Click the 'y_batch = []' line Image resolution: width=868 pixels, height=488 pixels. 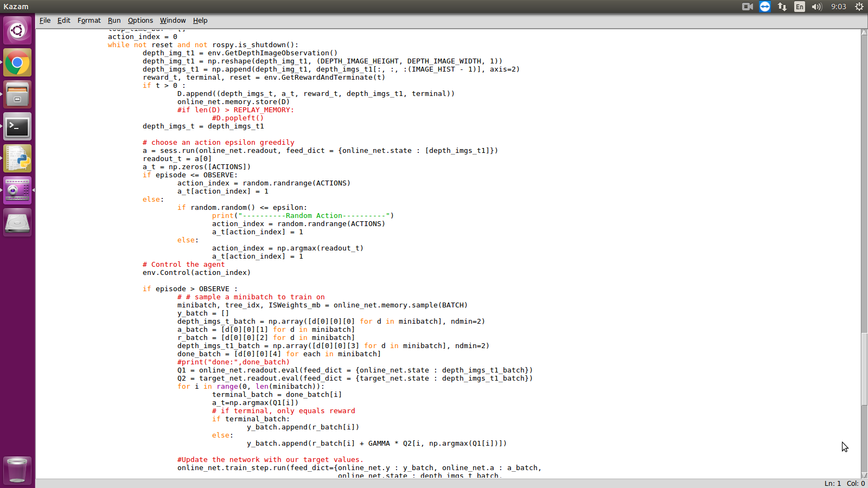click(203, 313)
